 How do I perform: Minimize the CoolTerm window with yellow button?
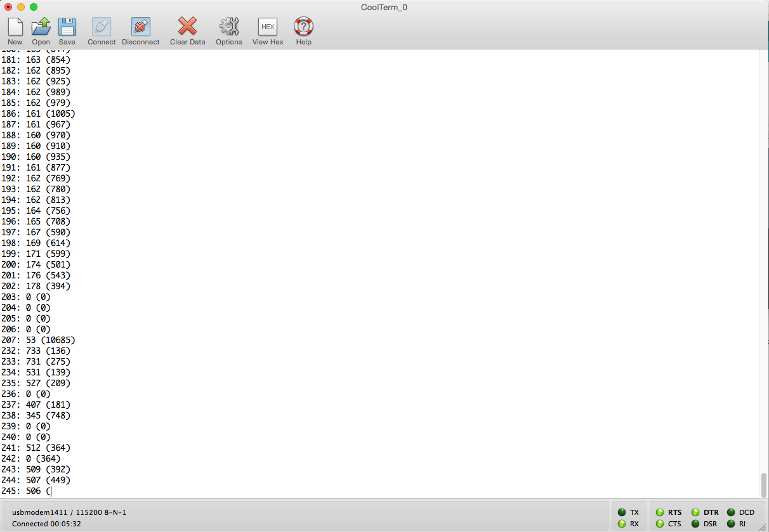21,7
